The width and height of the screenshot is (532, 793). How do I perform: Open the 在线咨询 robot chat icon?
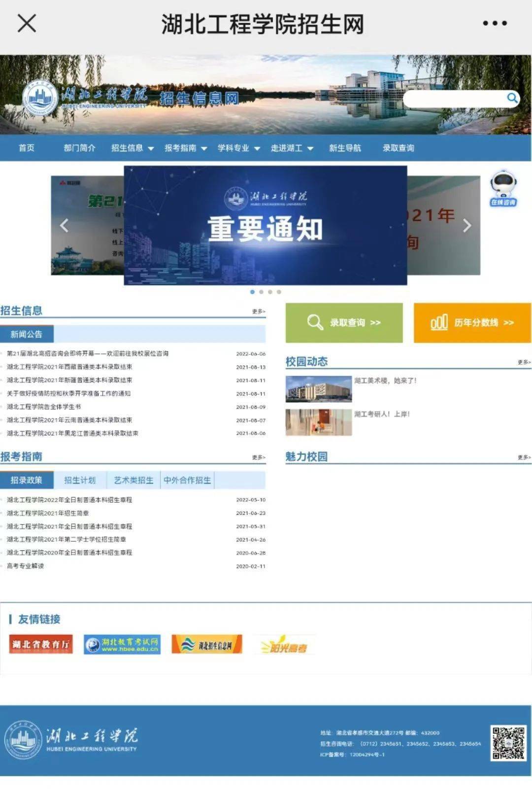503,188
